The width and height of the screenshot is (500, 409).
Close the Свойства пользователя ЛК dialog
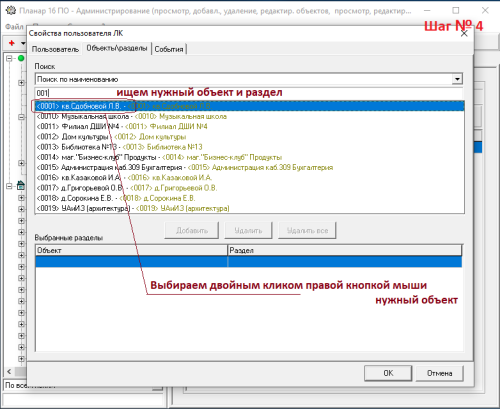[x=464, y=33]
